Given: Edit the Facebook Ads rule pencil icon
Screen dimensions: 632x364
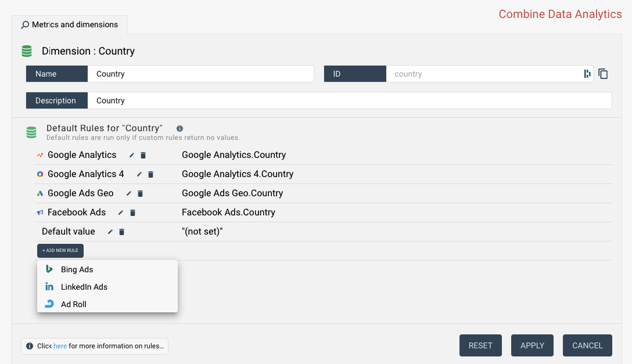Looking at the screenshot, I should click(120, 212).
